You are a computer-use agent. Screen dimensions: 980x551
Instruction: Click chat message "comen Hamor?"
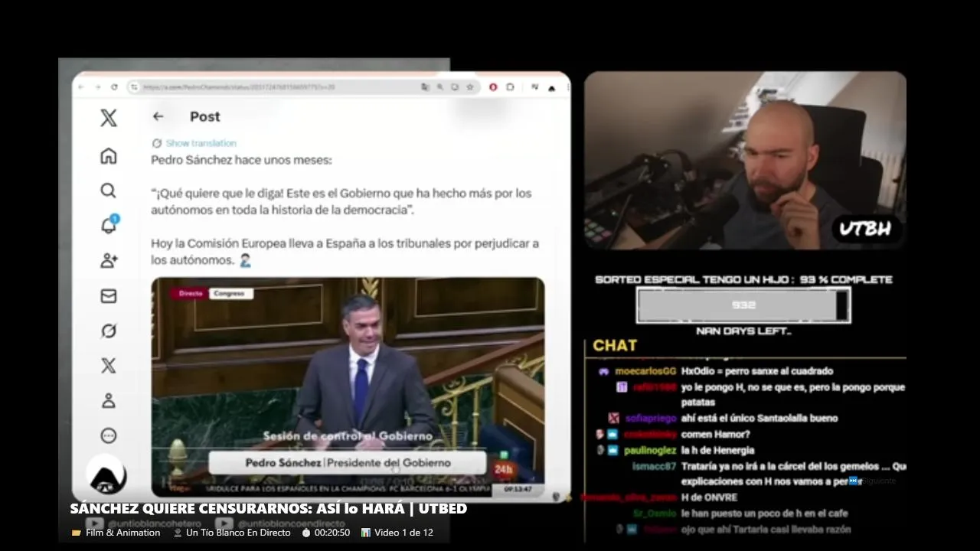715,435
